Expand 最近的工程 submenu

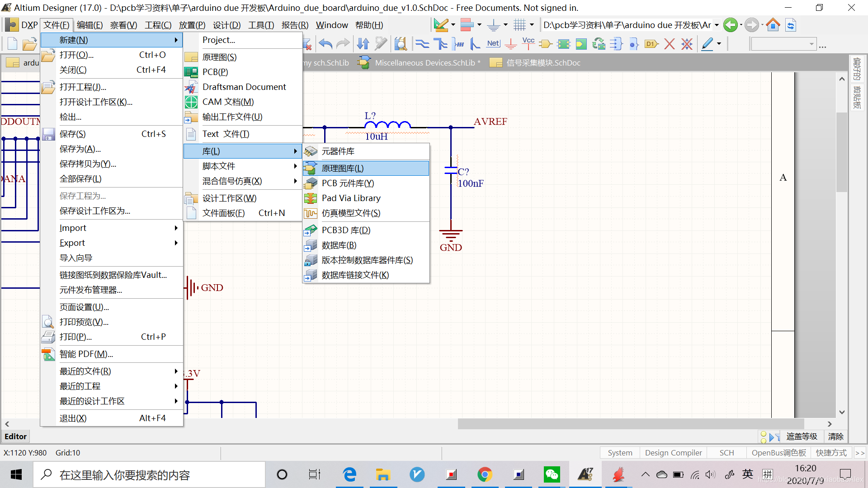click(x=112, y=386)
